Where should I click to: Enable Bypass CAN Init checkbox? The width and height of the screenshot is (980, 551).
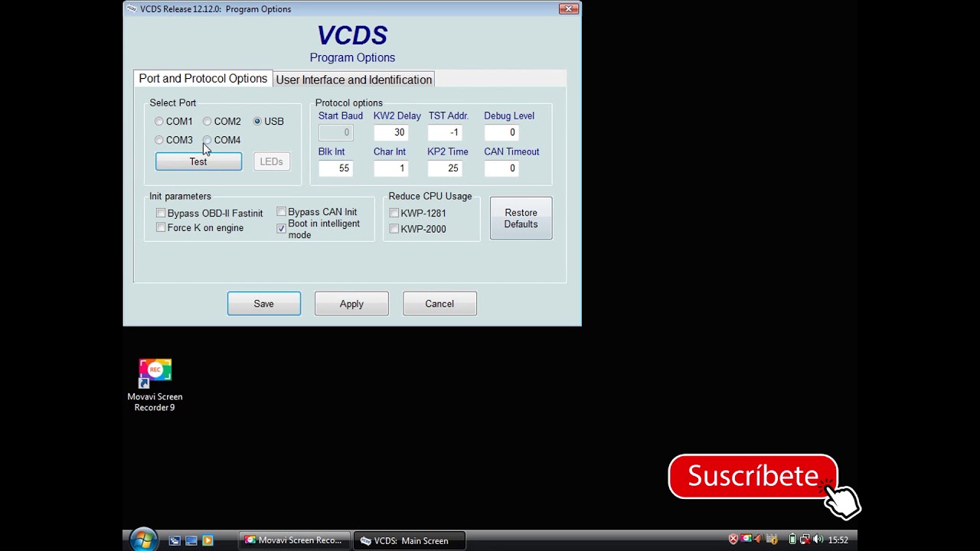tap(281, 212)
